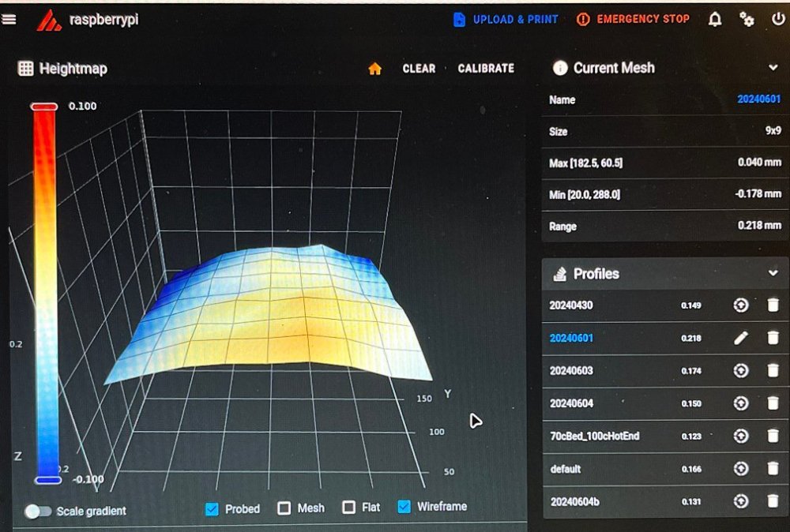Open the hamburger navigation menu
This screenshot has height=532, width=790.
click(x=9, y=20)
